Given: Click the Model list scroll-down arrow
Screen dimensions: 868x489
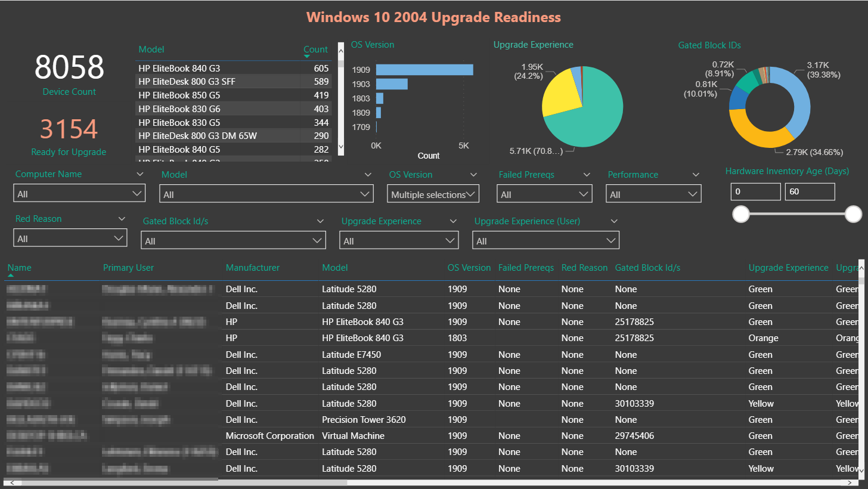Looking at the screenshot, I should pos(341,146).
